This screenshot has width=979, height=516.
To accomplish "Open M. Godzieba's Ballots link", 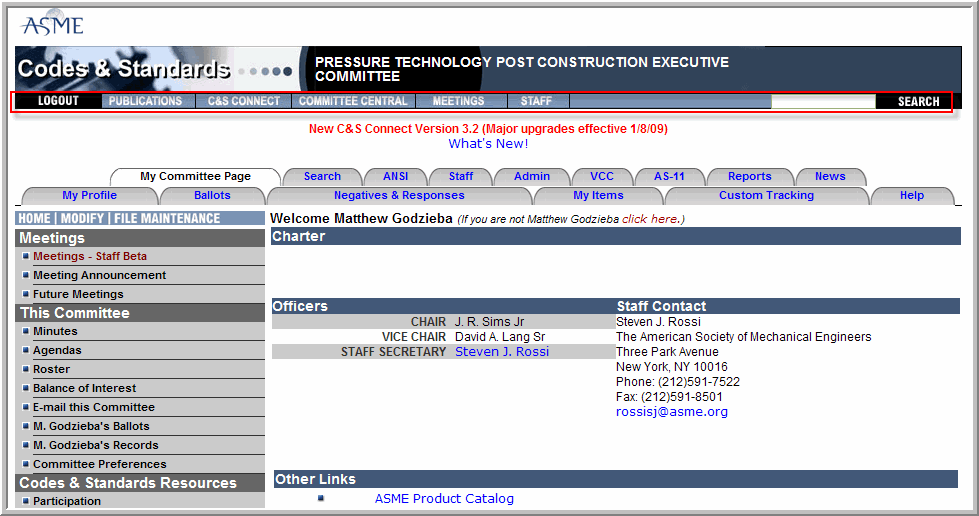I will pyautogui.click(x=91, y=426).
